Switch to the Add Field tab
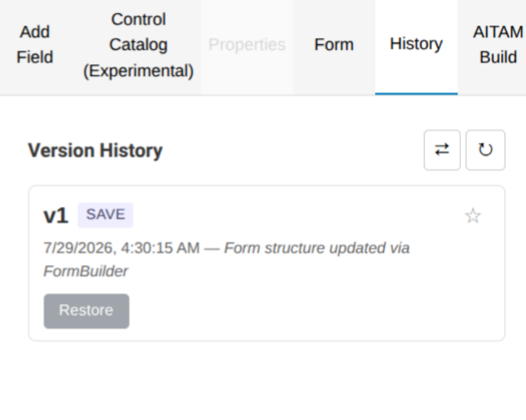Image resolution: width=526 pixels, height=420 pixels. pos(35,44)
